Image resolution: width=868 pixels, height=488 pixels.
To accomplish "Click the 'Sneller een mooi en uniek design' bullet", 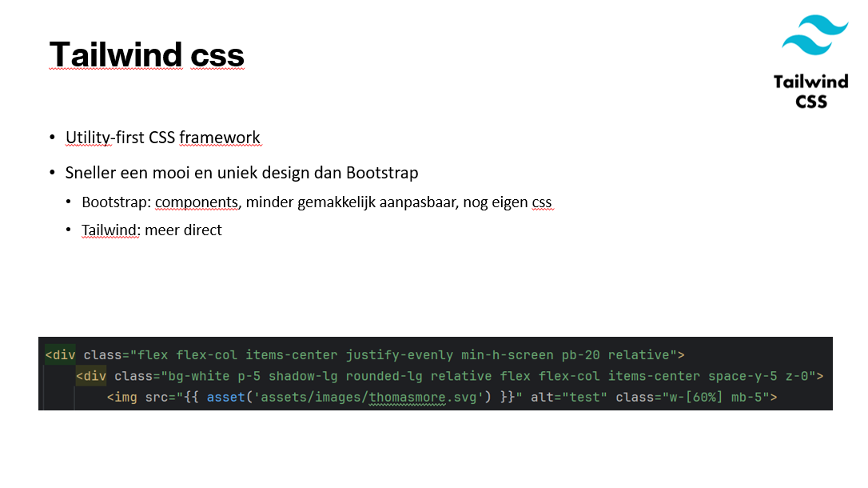I will [242, 173].
